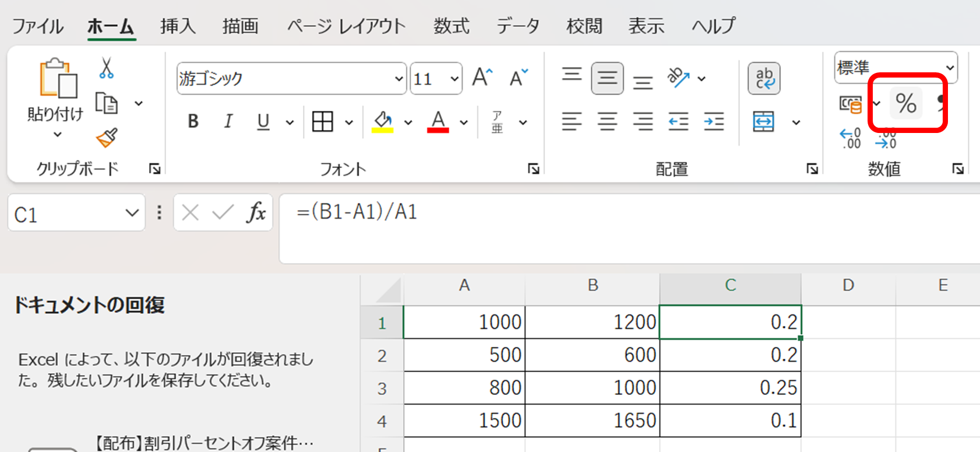Open the font size 11 dropdown
The width and height of the screenshot is (980, 452).
[454, 79]
